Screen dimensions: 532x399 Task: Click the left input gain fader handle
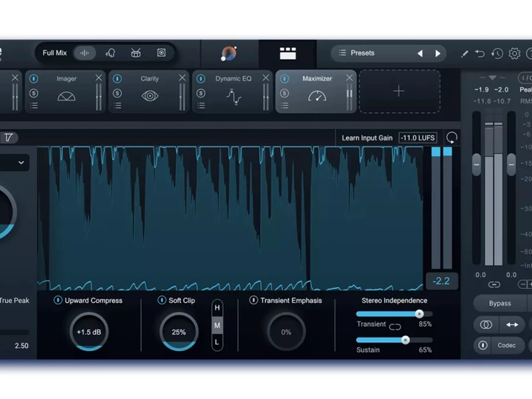(477, 165)
